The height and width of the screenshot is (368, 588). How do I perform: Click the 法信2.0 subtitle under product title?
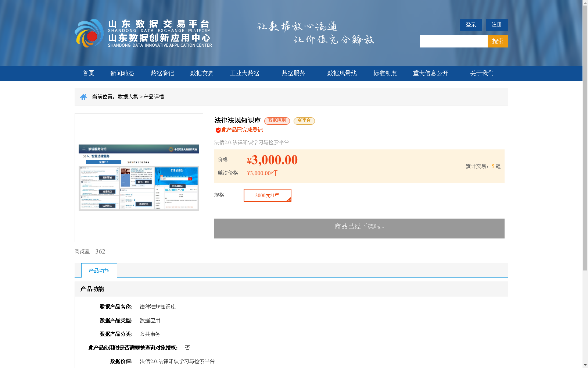point(252,142)
